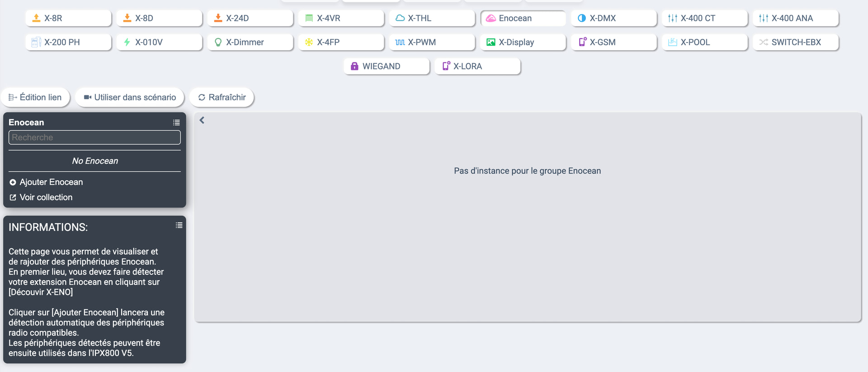Click the WIEGAND lock icon
The image size is (868, 372).
(354, 66)
